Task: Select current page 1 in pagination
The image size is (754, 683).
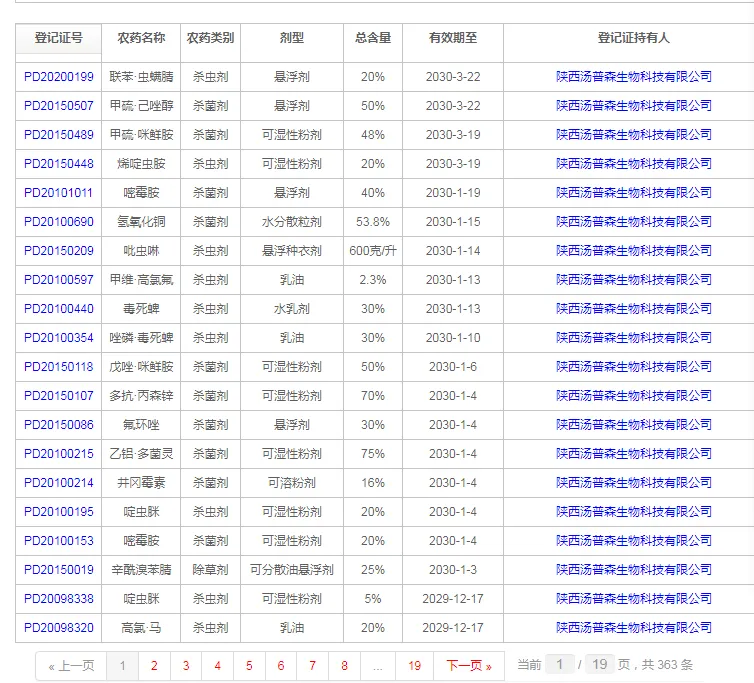Action: (x=123, y=666)
